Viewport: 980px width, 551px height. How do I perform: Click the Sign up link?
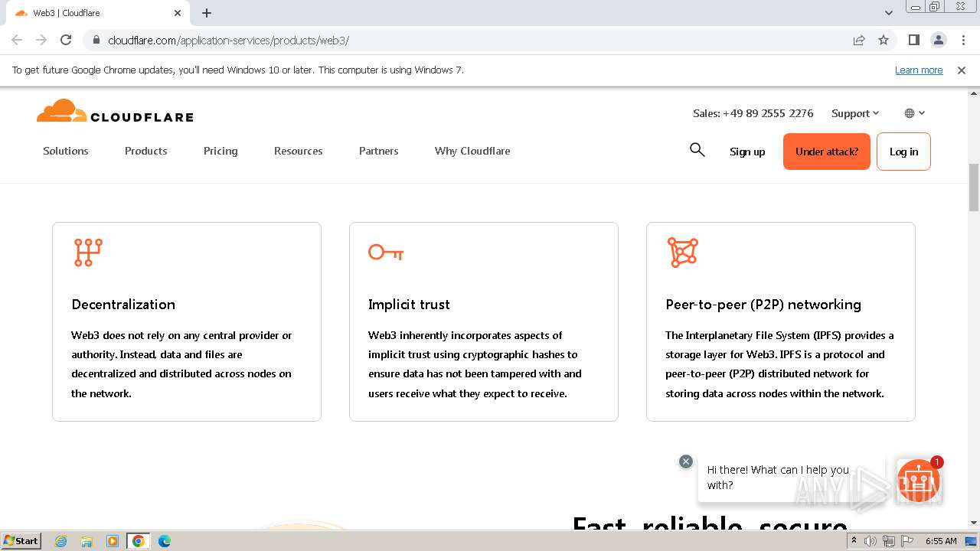pyautogui.click(x=747, y=152)
